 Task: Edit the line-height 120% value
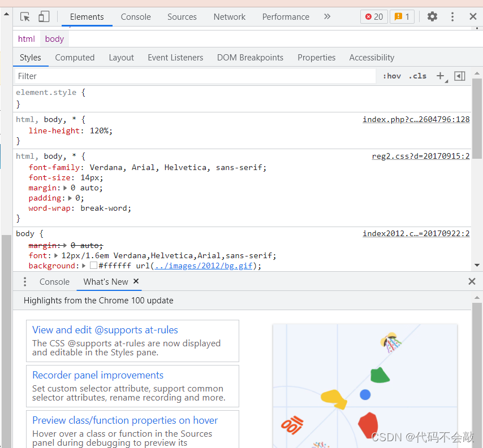98,131
